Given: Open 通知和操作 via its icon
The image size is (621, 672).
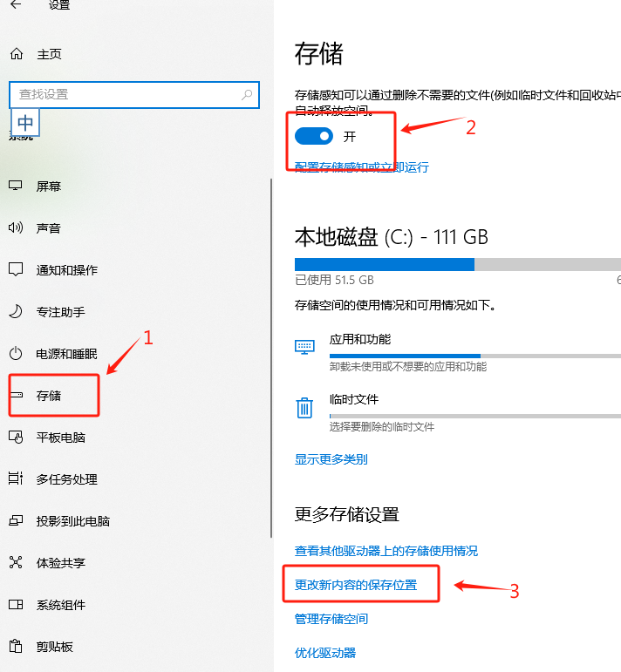Looking at the screenshot, I should 15,270.
